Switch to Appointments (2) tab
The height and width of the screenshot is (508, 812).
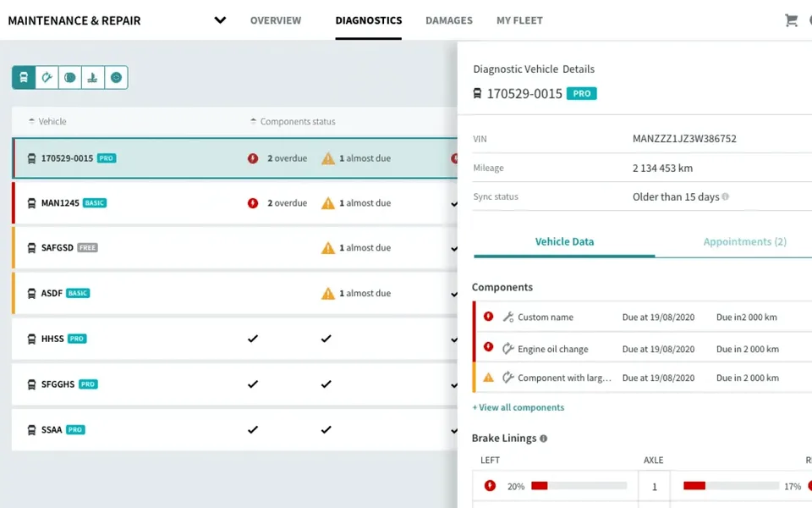pos(744,241)
